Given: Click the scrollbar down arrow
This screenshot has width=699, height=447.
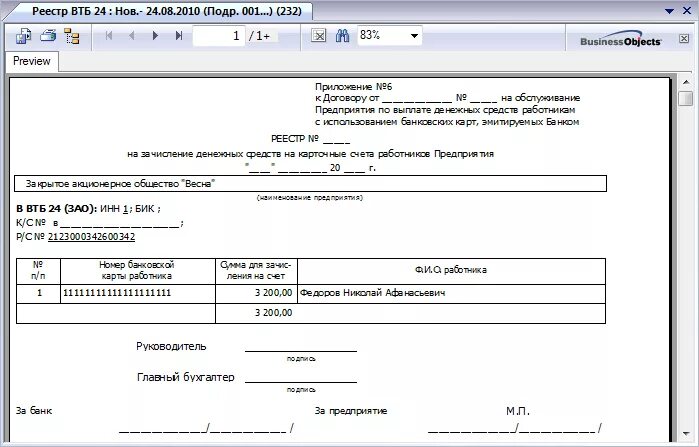Looking at the screenshot, I should [686, 433].
